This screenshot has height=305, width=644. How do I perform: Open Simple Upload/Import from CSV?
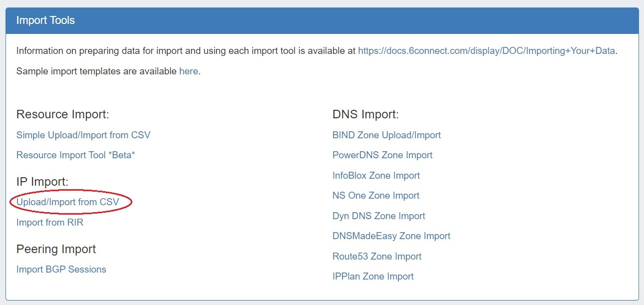point(83,135)
